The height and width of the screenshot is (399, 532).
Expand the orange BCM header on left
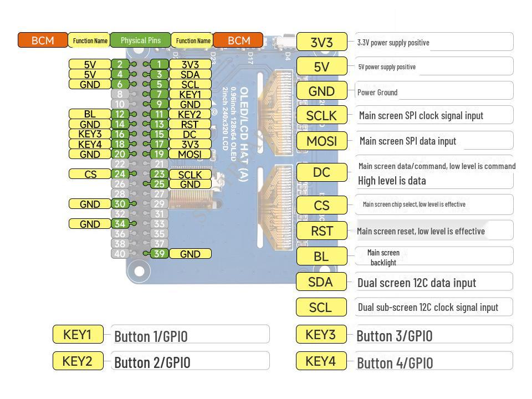[42, 40]
